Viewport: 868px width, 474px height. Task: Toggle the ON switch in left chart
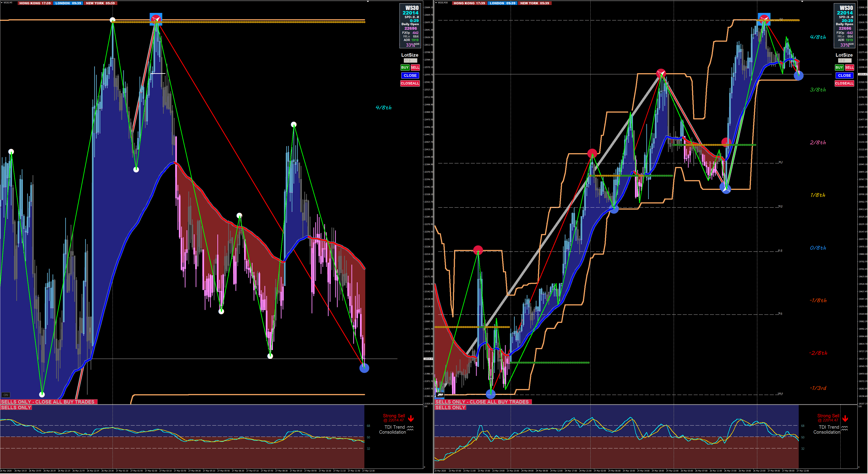[6, 395]
